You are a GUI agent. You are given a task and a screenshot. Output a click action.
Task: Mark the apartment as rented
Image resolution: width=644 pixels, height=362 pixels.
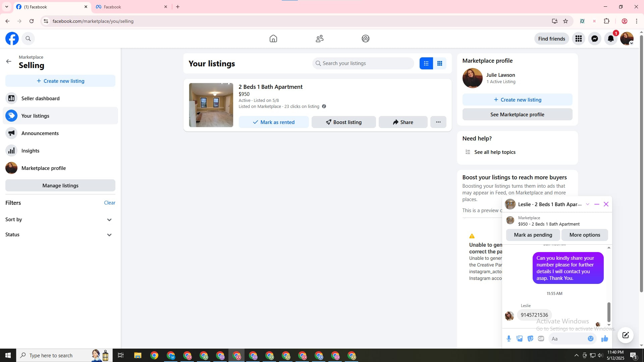point(274,122)
